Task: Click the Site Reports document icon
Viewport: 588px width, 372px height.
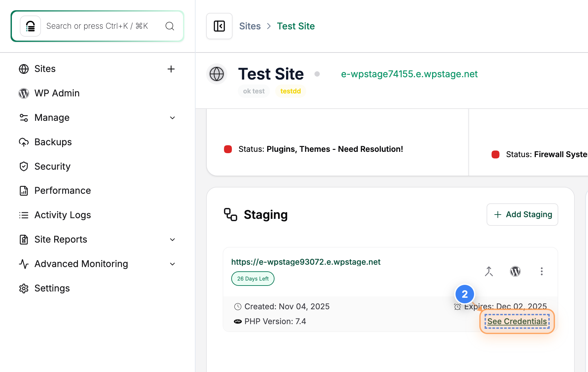Action: [x=24, y=240]
